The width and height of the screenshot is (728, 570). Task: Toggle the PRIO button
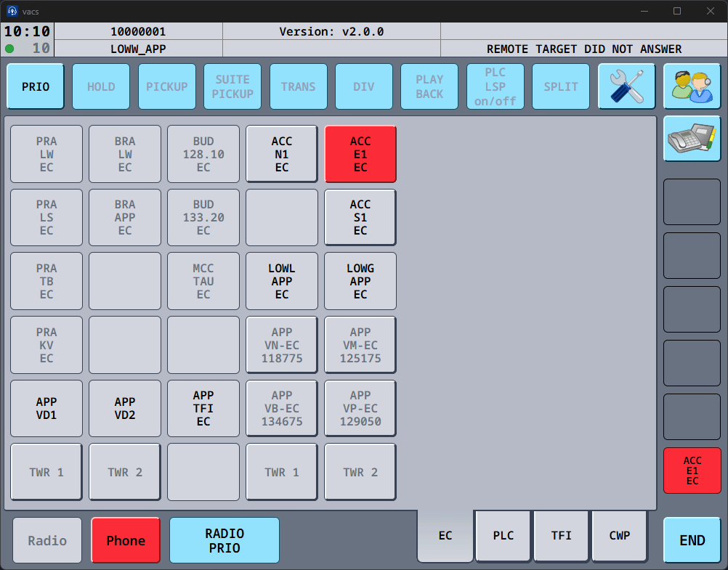coord(36,86)
